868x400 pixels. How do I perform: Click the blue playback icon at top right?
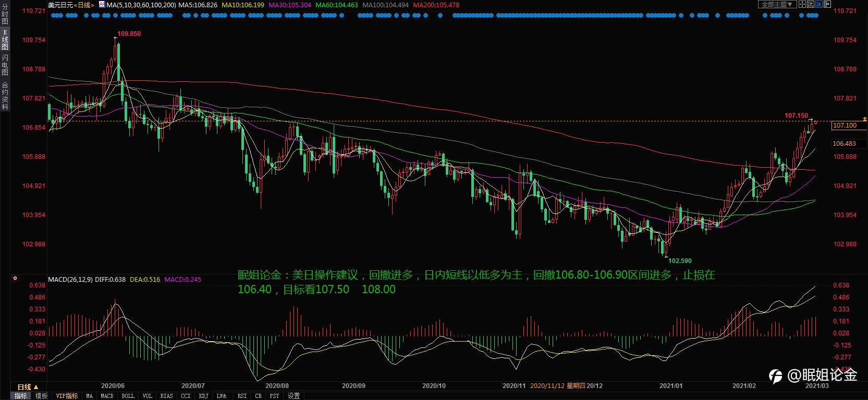pos(819,4)
